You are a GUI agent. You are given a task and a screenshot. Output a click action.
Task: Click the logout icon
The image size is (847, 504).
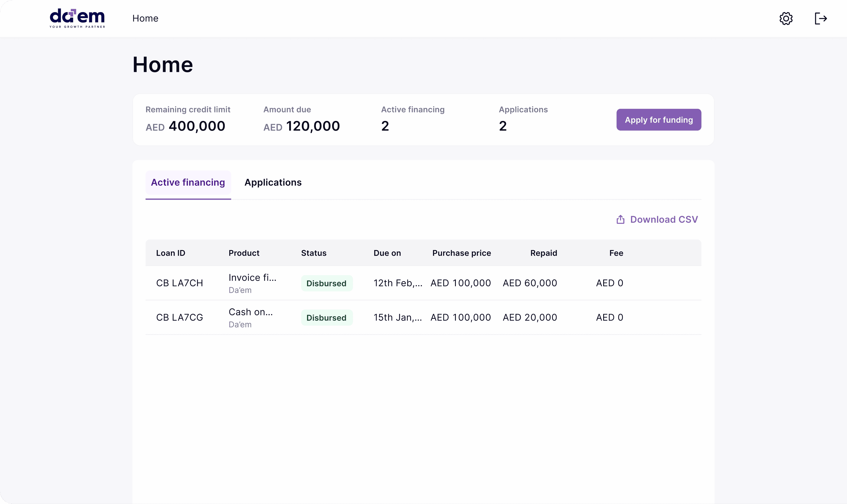pyautogui.click(x=820, y=18)
